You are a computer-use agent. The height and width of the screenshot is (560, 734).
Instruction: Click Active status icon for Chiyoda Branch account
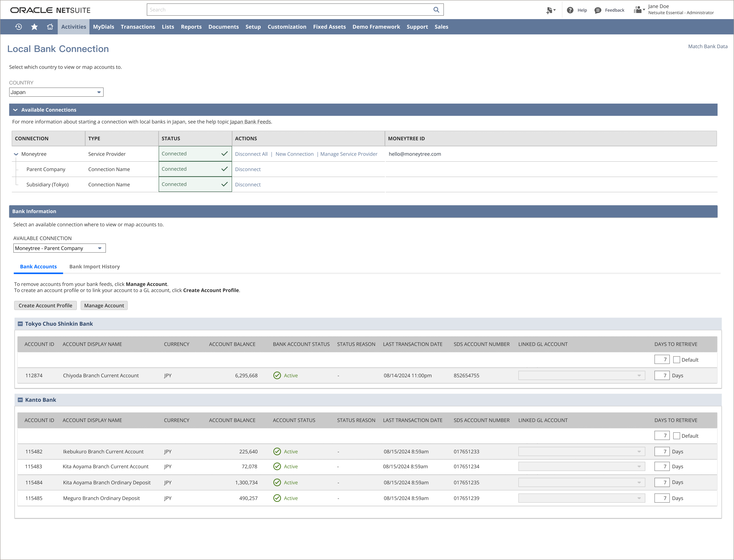(x=277, y=375)
